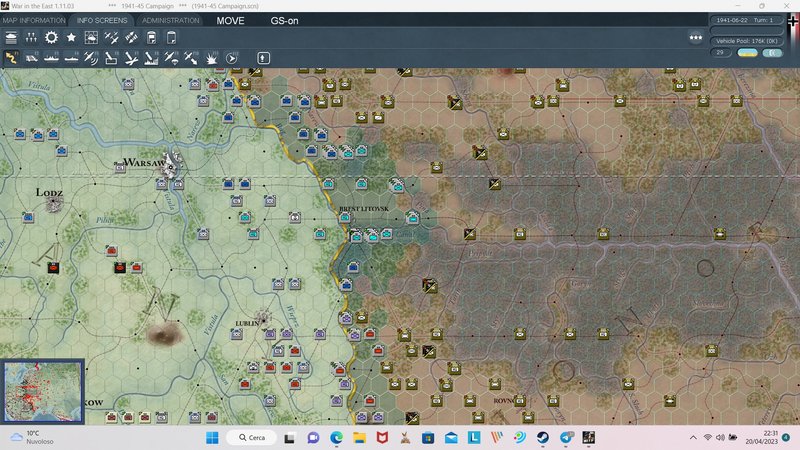Viewport: 800px width, 450px height.
Task: Select the rail transport mode icon
Action: 32,58
